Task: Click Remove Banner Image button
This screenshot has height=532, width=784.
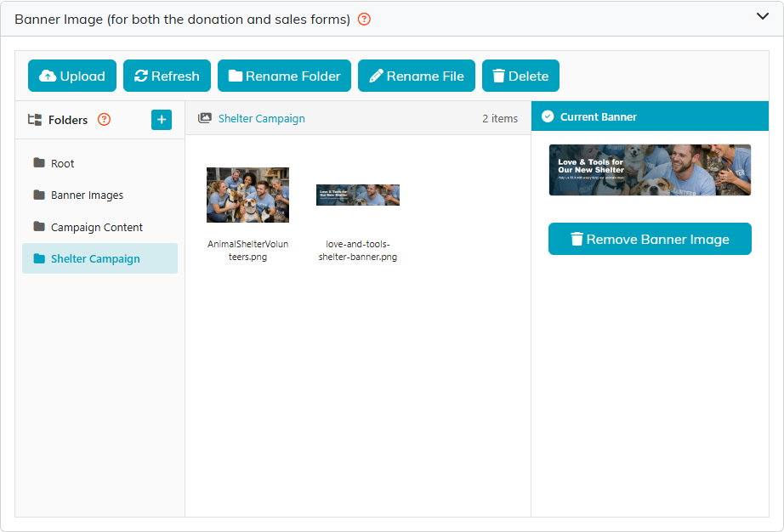Action: tap(650, 239)
